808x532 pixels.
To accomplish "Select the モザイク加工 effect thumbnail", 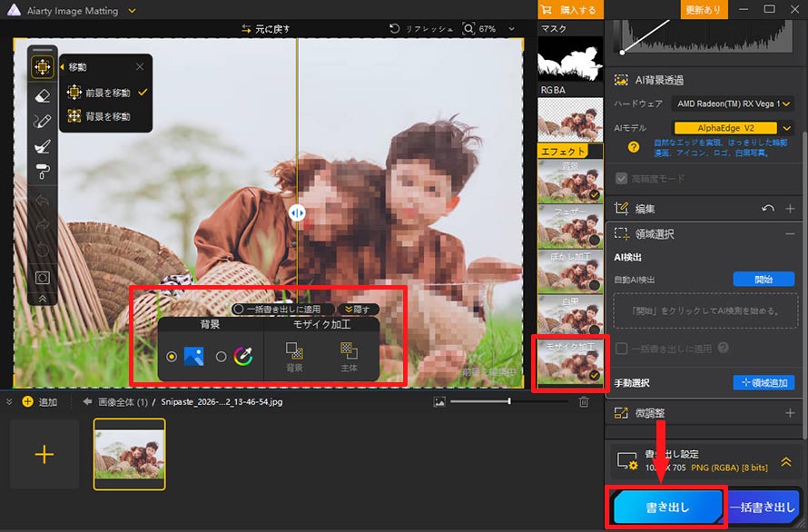I will click(570, 361).
